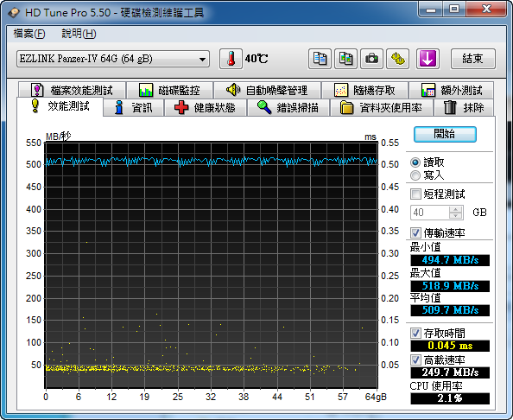Open the 錯誤掃描 tab with magnifier
513x420 pixels.
click(x=288, y=108)
